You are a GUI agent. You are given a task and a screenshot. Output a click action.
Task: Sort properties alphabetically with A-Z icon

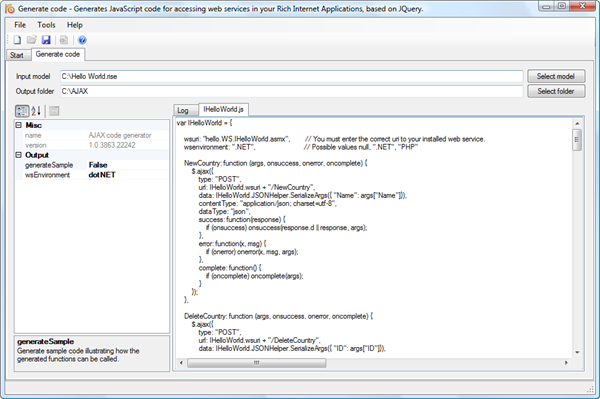(36, 111)
